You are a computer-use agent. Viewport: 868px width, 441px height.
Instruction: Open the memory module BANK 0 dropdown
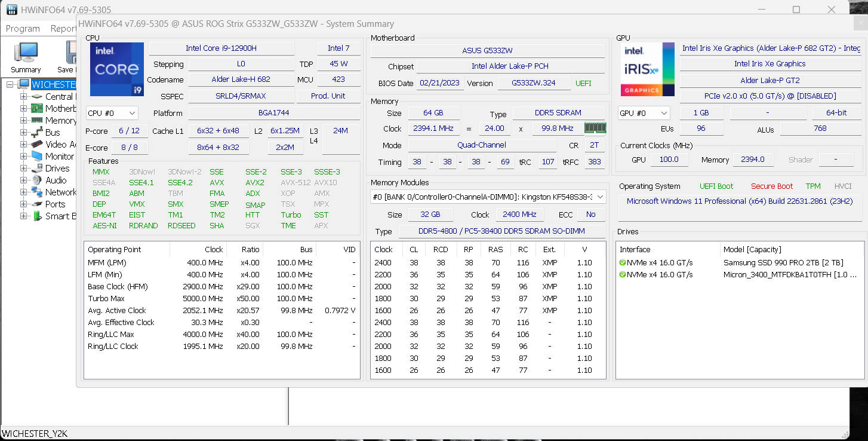coord(488,197)
